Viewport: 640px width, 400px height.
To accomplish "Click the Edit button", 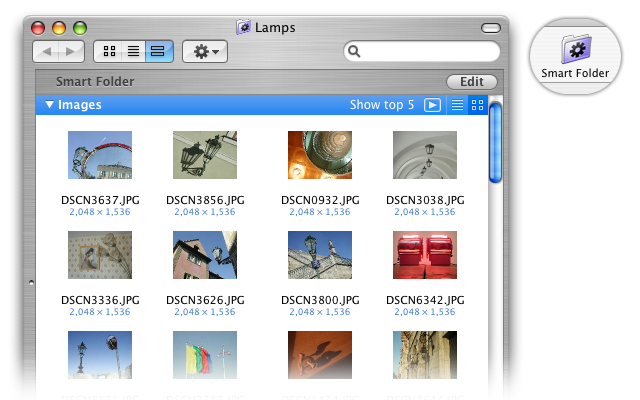I will coord(472,82).
